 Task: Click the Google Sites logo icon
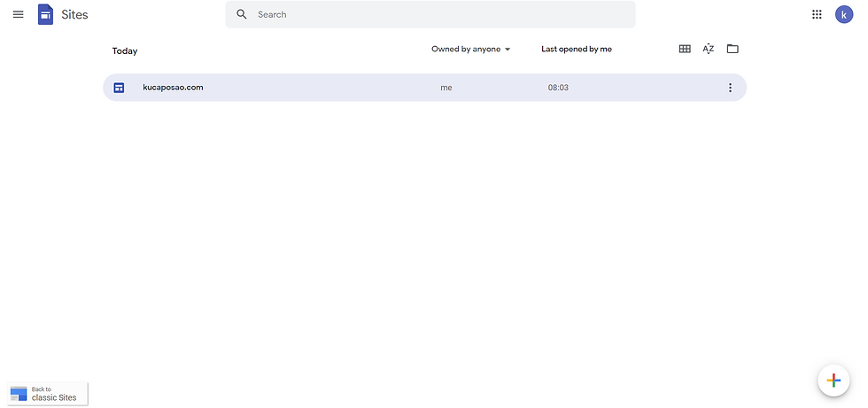click(x=45, y=14)
